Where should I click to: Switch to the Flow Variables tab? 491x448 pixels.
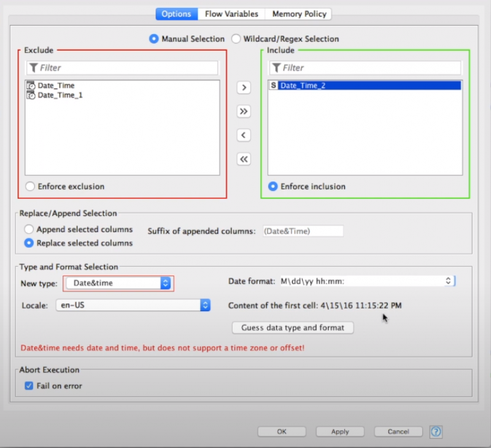(232, 14)
